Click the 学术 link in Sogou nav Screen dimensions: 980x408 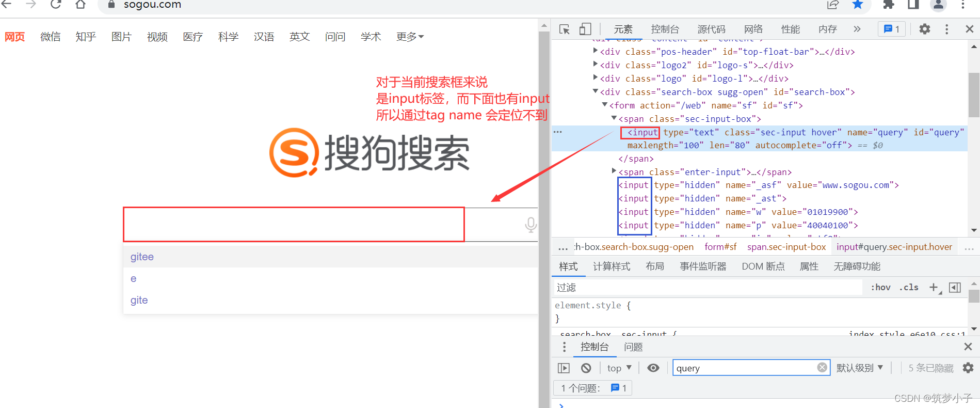point(371,37)
